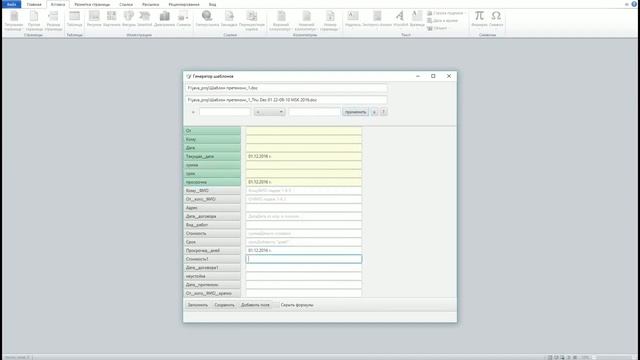The height and width of the screenshot is (360, 640).
Task: Click the output file path field
Action: pos(286,100)
